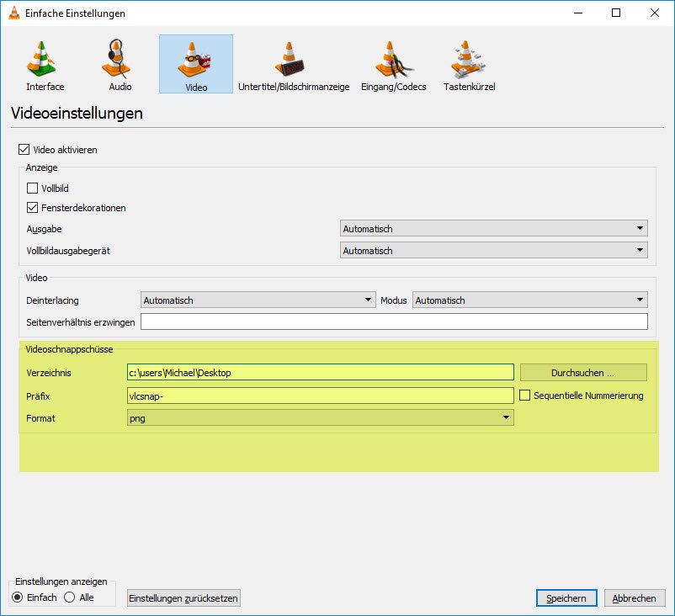
Task: Close the Einfache Einstellungen window
Action: (x=654, y=13)
